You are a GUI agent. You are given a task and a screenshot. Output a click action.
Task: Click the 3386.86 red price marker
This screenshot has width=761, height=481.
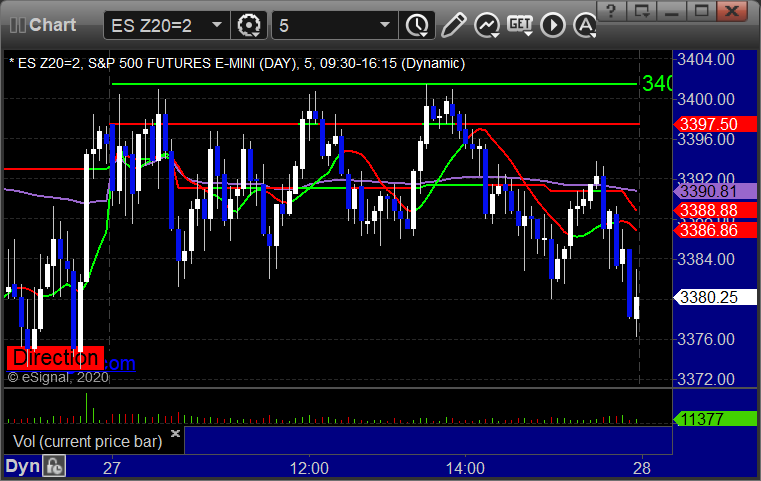pyautogui.click(x=715, y=230)
